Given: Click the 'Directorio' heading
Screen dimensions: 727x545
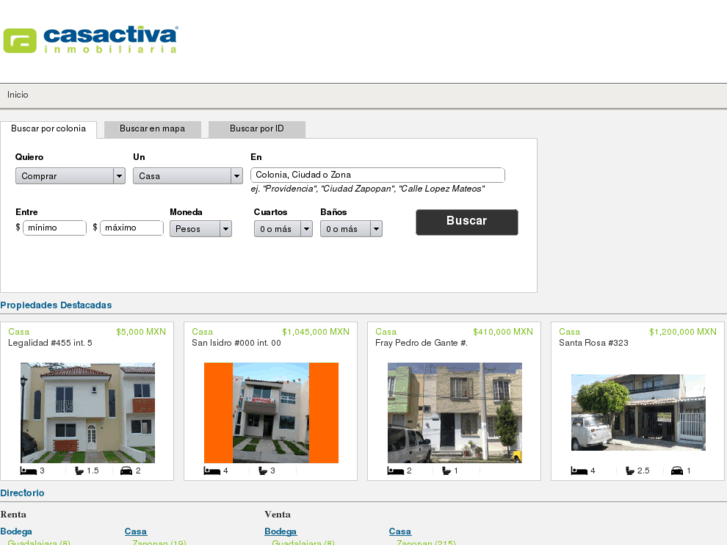Looking at the screenshot, I should coord(22,493).
